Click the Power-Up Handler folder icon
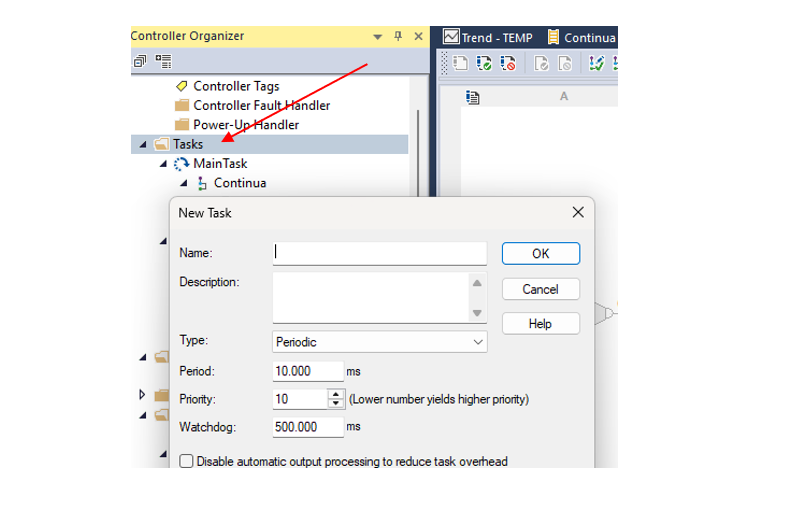Screen dimensions: 800x515 point(182,125)
